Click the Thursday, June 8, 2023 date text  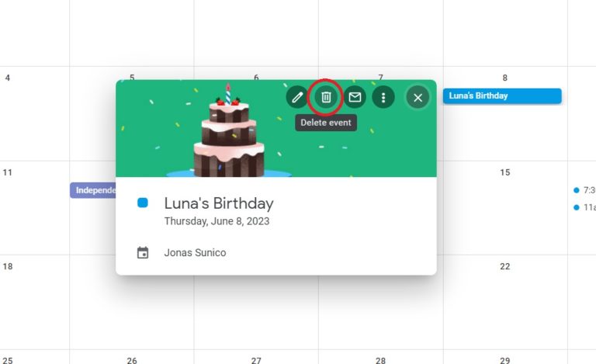coord(217,221)
